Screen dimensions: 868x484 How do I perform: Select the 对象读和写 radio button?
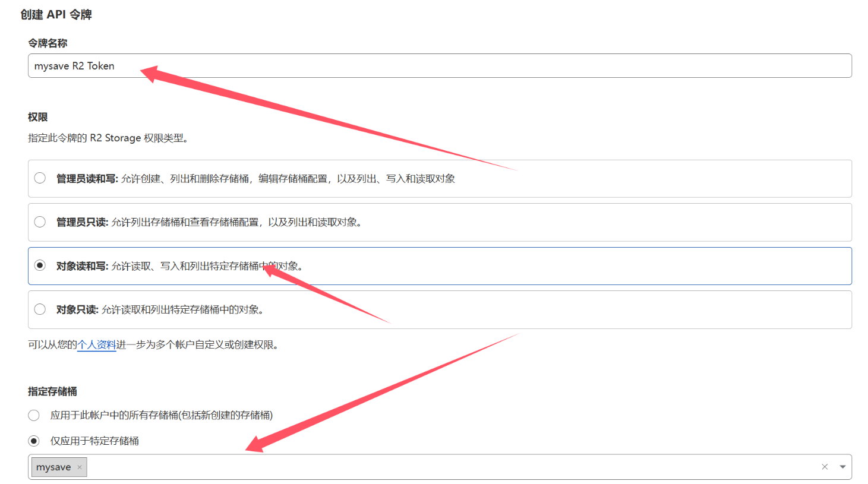40,265
